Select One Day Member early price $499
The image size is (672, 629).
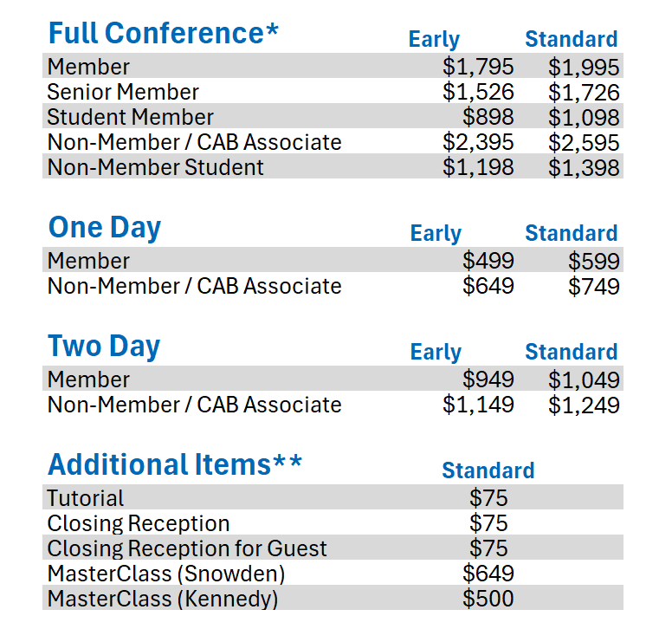[x=488, y=261]
